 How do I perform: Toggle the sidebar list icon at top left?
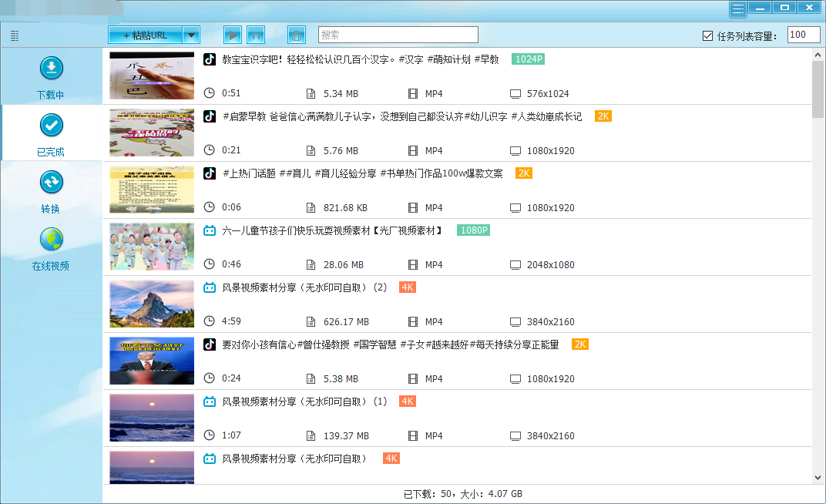15,35
